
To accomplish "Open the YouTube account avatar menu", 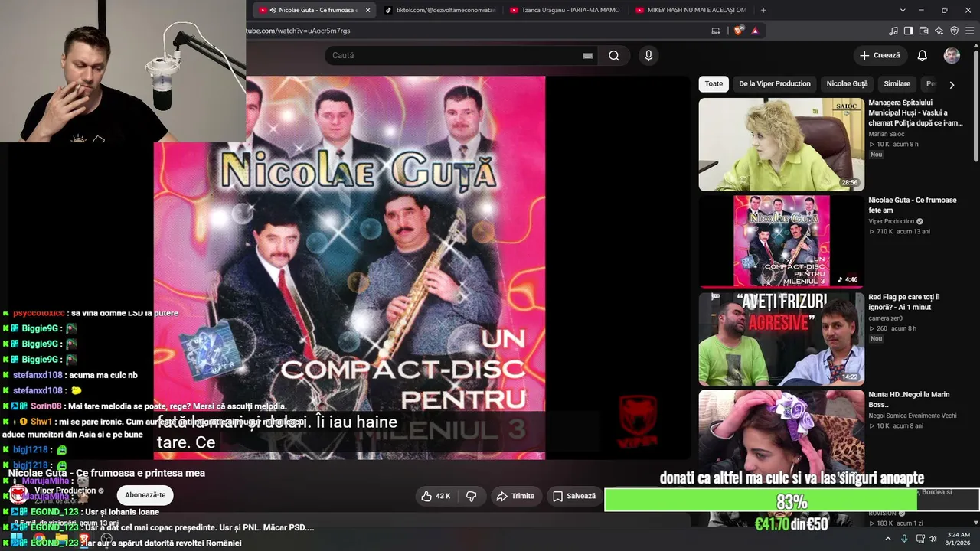I will (x=952, y=55).
